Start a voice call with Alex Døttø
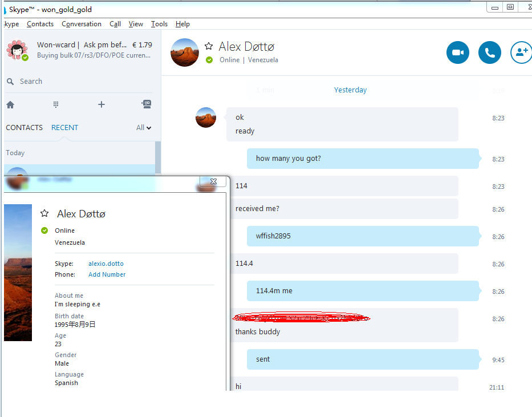 pyautogui.click(x=490, y=52)
